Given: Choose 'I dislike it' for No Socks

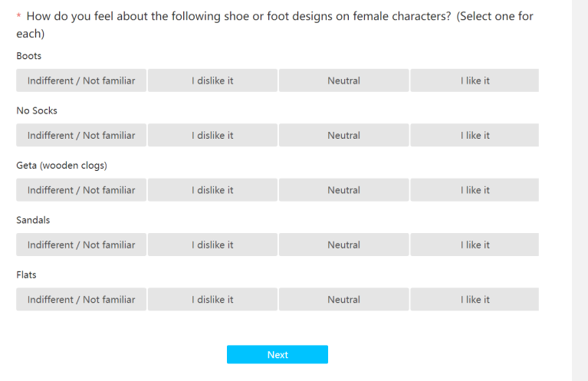Looking at the screenshot, I should (x=212, y=135).
